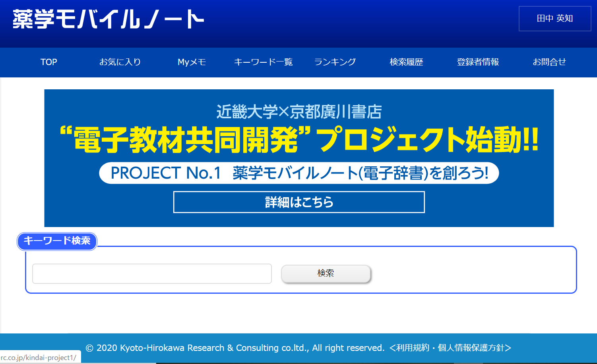Click the 詳細はこちら banner button
The height and width of the screenshot is (364, 597).
[299, 202]
